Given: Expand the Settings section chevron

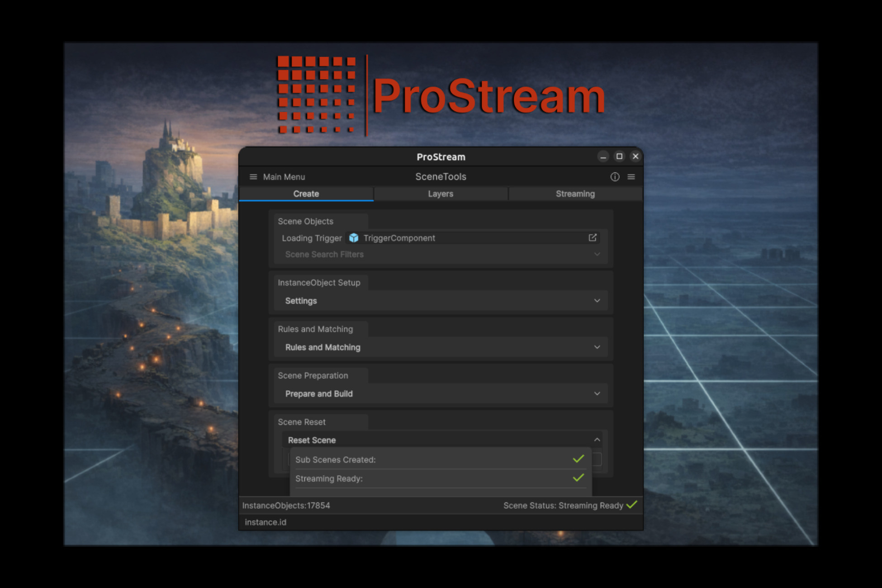Looking at the screenshot, I should click(597, 301).
